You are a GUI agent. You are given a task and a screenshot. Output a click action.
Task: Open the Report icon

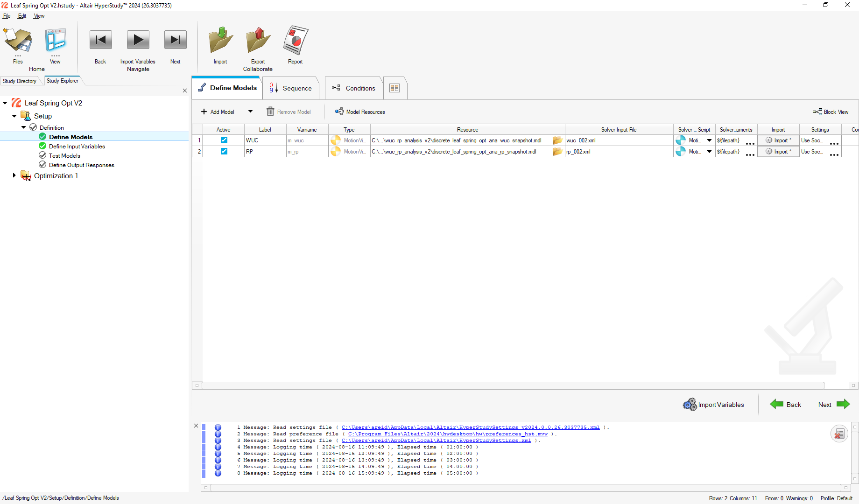pyautogui.click(x=296, y=40)
